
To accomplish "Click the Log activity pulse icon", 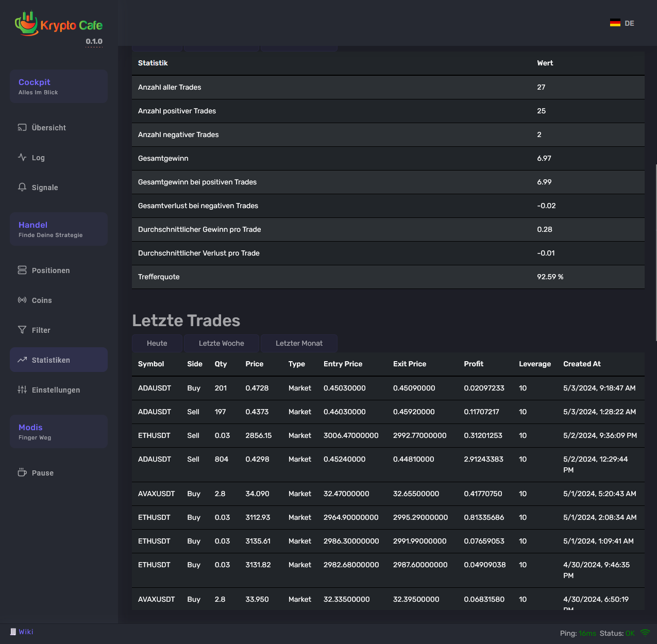I will pos(22,158).
